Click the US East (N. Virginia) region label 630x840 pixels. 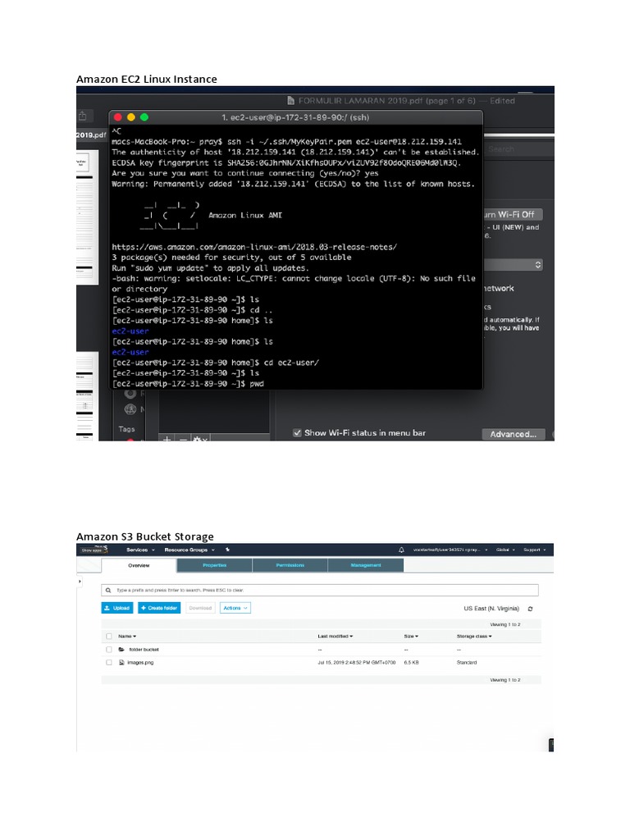coord(491,609)
